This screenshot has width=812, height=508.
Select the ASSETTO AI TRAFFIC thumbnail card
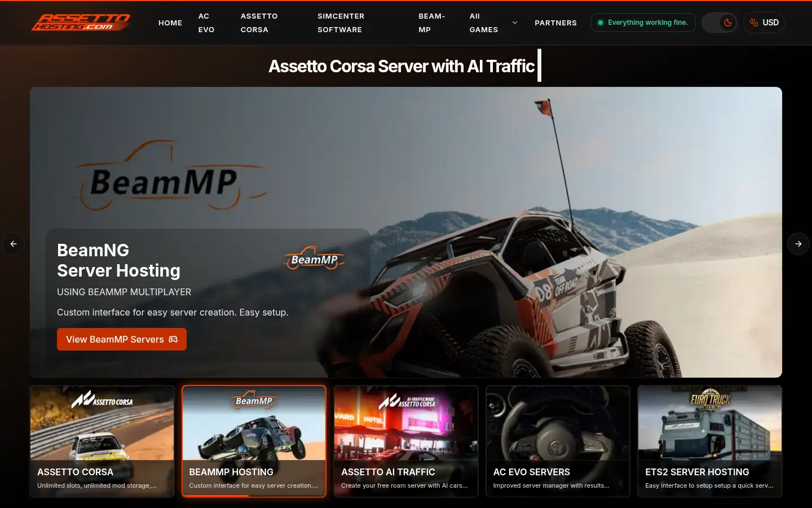[x=406, y=441]
